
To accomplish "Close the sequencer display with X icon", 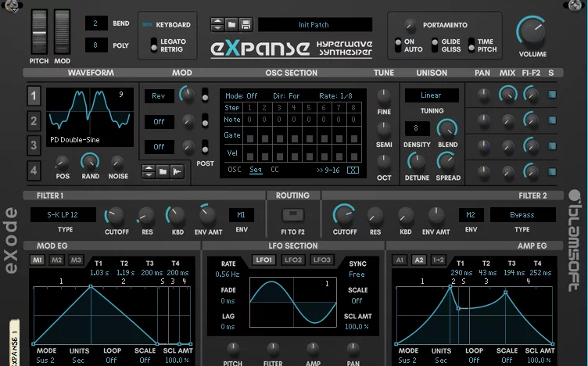I will [353, 170].
